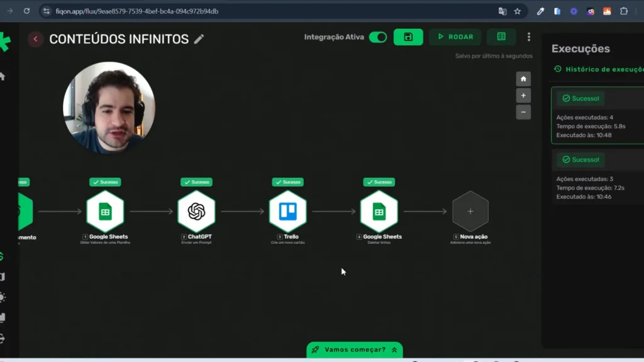Toggle the Integração Ativa switch
The height and width of the screenshot is (362, 644).
coord(378,37)
